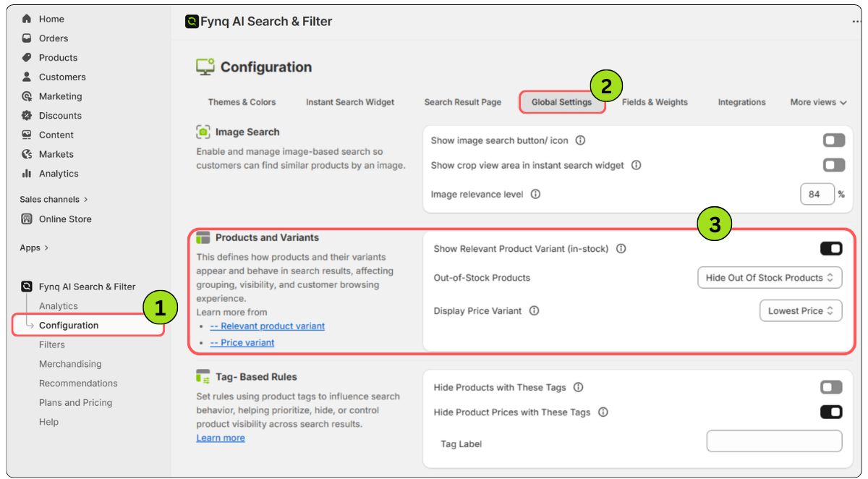This screenshot has width=868, height=479.
Task: Open Merchandising in Fynq submenu
Action: coord(70,364)
